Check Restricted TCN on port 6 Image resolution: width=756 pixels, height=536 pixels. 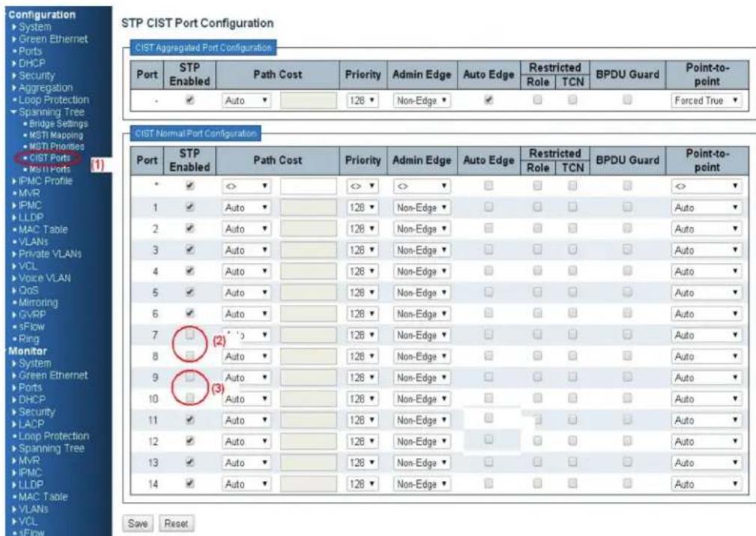pyautogui.click(x=572, y=313)
